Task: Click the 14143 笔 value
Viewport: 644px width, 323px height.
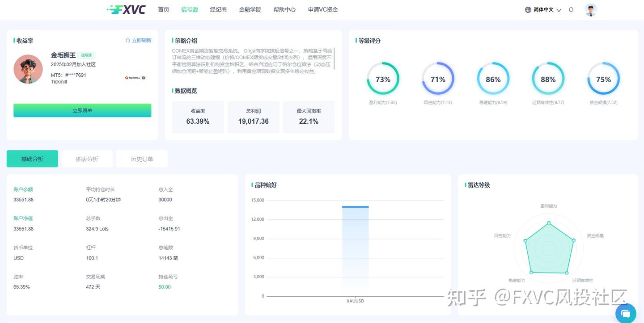Action: [x=168, y=258]
